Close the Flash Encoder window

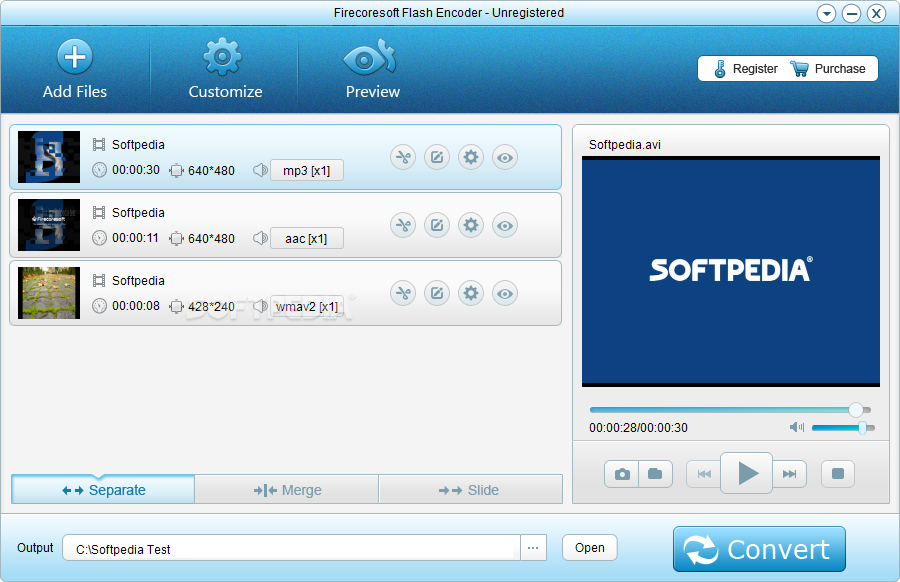(x=876, y=13)
